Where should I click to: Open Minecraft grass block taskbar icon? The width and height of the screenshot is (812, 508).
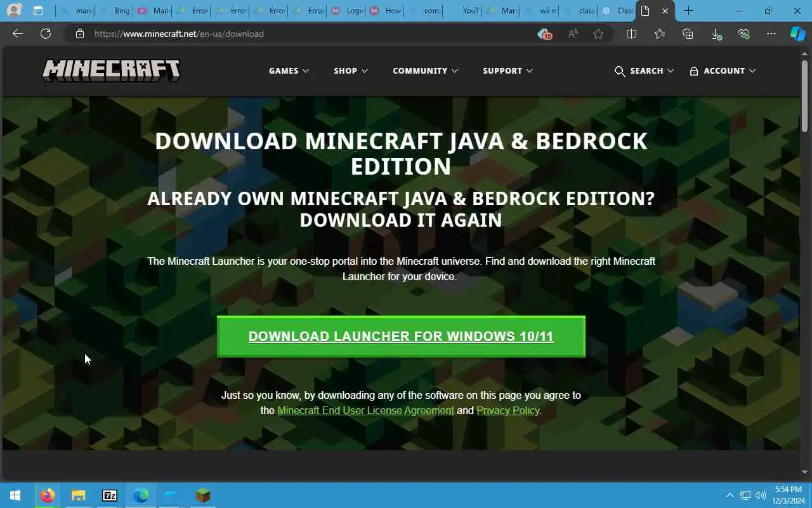[202, 495]
